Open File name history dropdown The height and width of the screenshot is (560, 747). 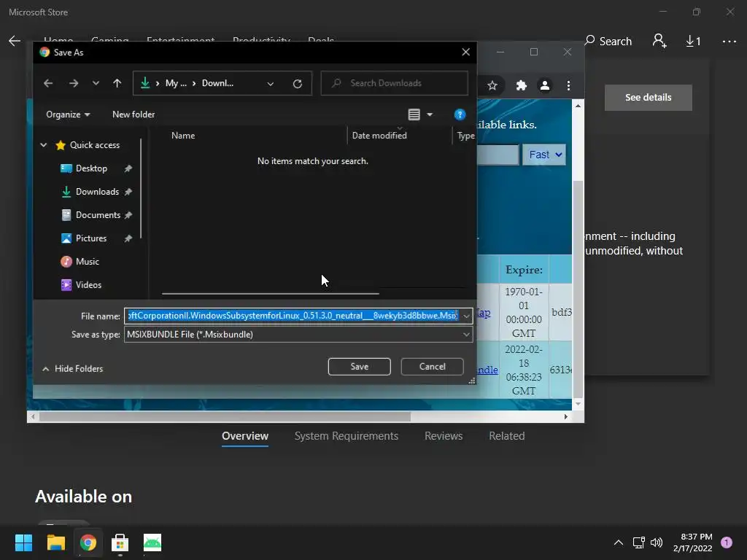pos(466,316)
